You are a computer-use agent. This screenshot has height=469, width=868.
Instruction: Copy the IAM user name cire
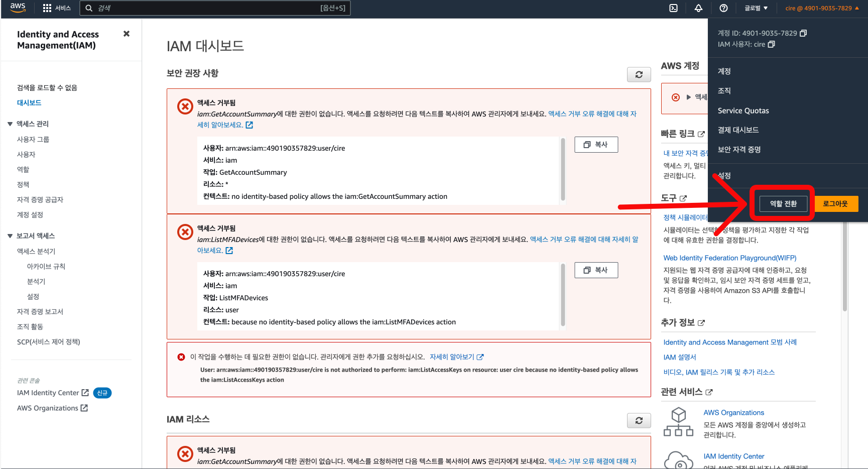click(x=772, y=44)
